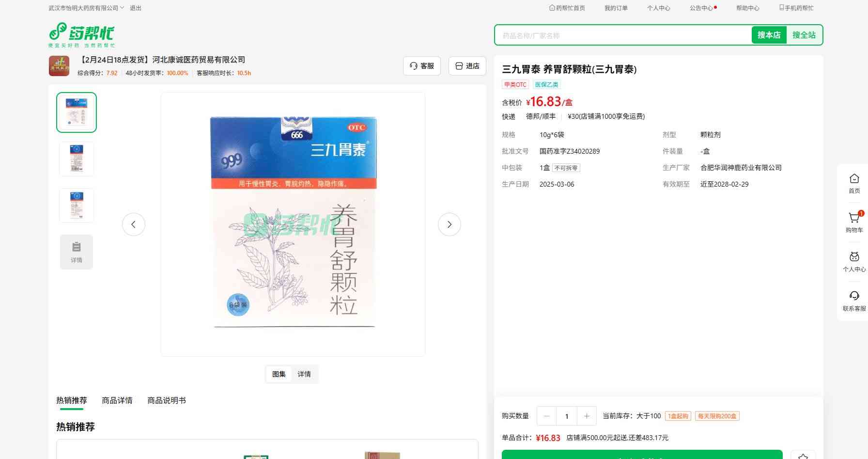The height and width of the screenshot is (459, 868).
Task: Click the 客服 headset button
Action: (x=421, y=66)
